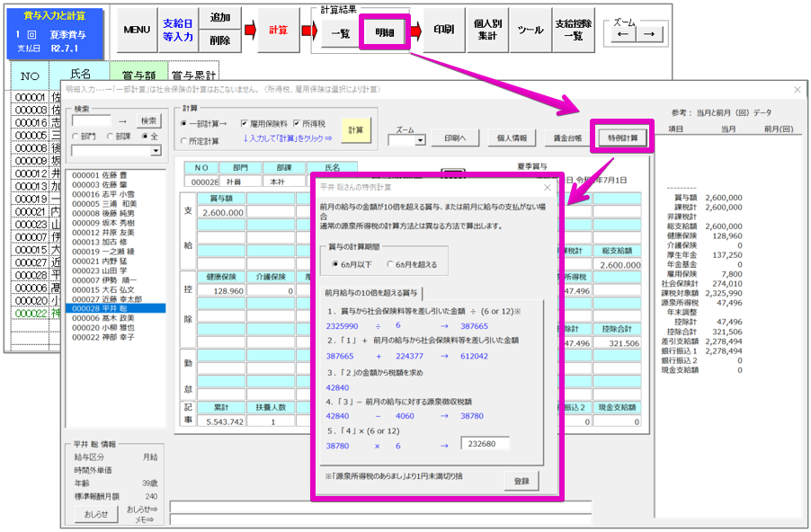
Task: Select employee 000005 三浦 和美 in the list
Action: (x=115, y=204)
